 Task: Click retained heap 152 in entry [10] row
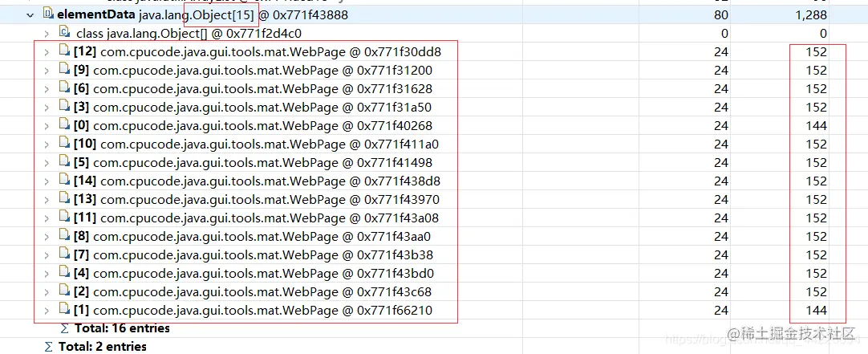(x=817, y=144)
